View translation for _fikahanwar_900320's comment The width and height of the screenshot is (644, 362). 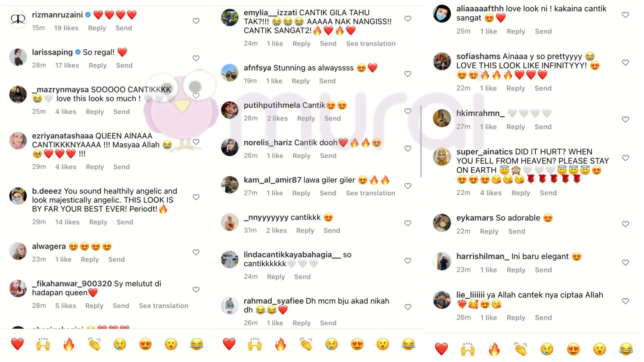[x=163, y=306]
